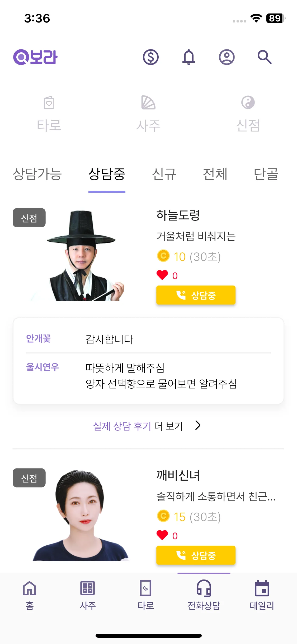Image resolution: width=297 pixels, height=644 pixels.
Task: Go to 홈 in bottom navigation
Action: (x=30, y=595)
